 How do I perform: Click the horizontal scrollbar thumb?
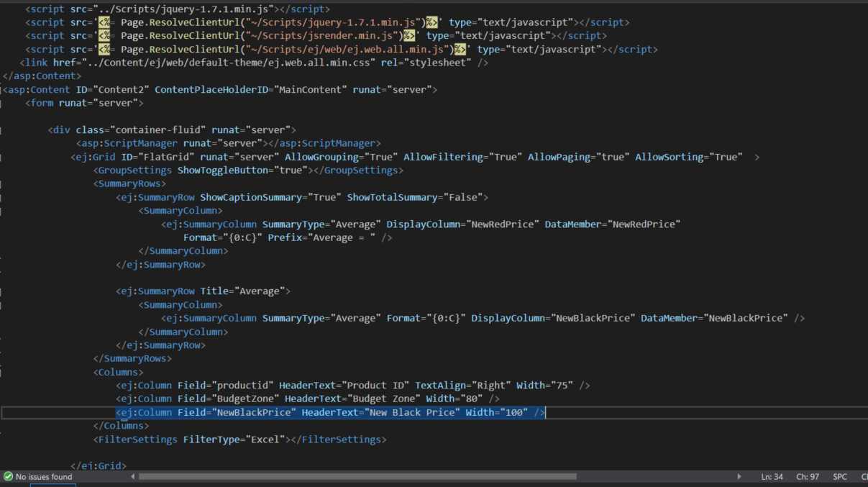tap(357, 476)
